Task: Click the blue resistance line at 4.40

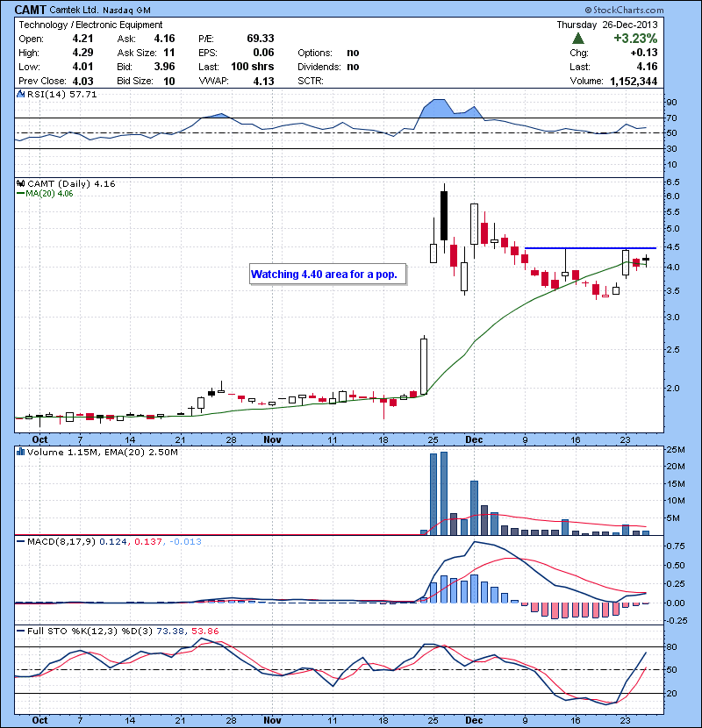Action: pyautogui.click(x=590, y=248)
